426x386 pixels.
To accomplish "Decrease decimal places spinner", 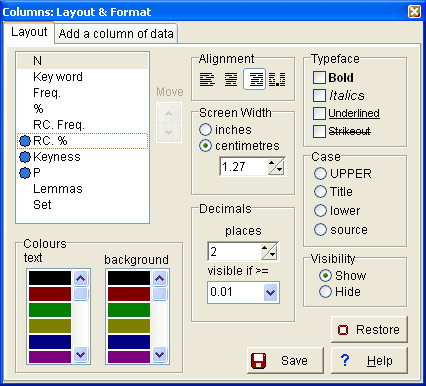I will (273, 255).
